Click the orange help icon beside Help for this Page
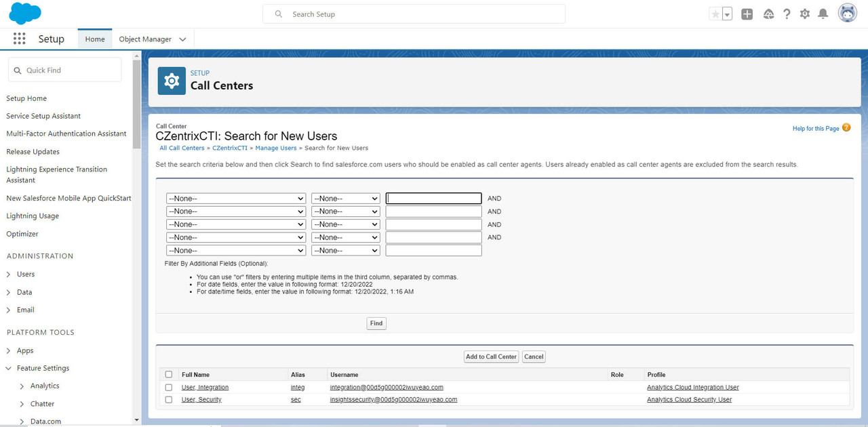The width and height of the screenshot is (868, 427). click(846, 127)
